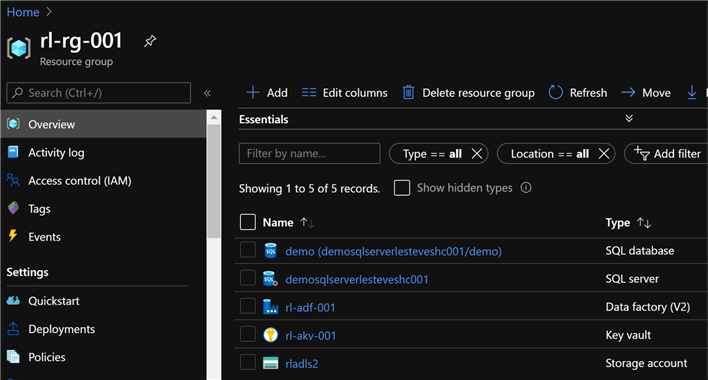Click the Tags icon in sidebar
708x380 pixels.
point(14,208)
